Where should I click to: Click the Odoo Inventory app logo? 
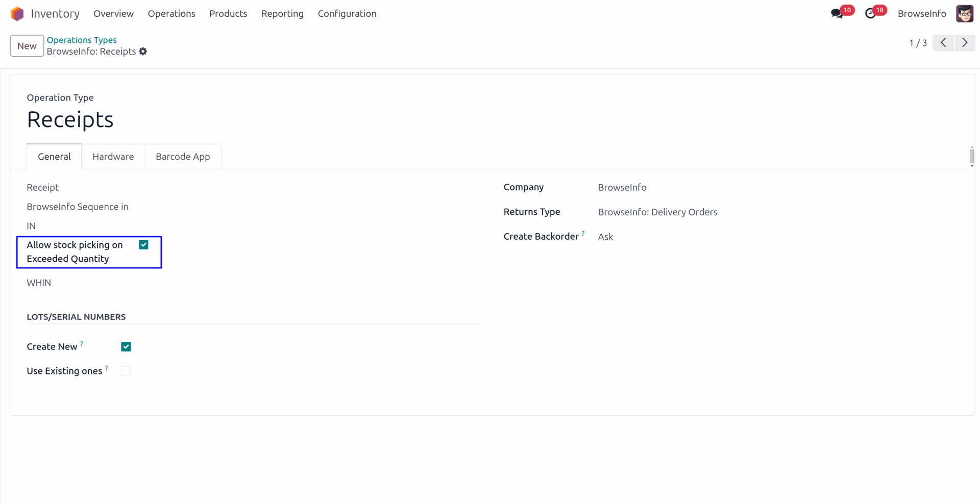(x=17, y=14)
